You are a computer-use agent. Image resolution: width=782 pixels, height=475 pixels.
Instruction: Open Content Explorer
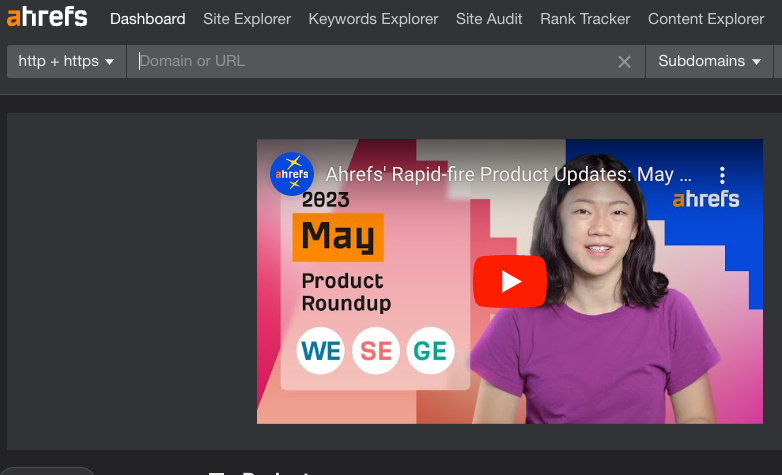click(706, 19)
